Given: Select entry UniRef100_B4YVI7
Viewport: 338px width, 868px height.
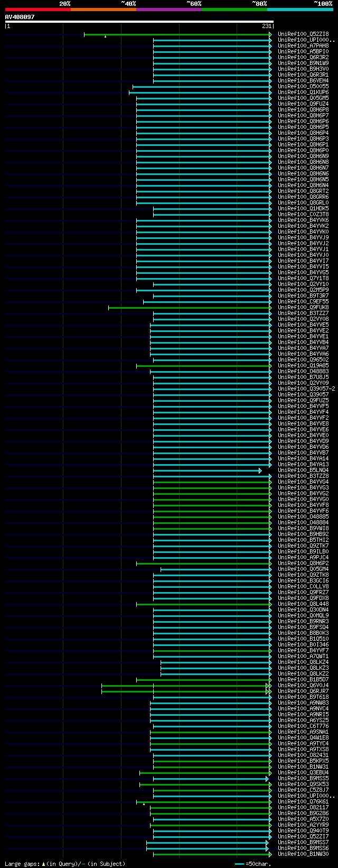Looking at the screenshot, I should pos(303,261).
